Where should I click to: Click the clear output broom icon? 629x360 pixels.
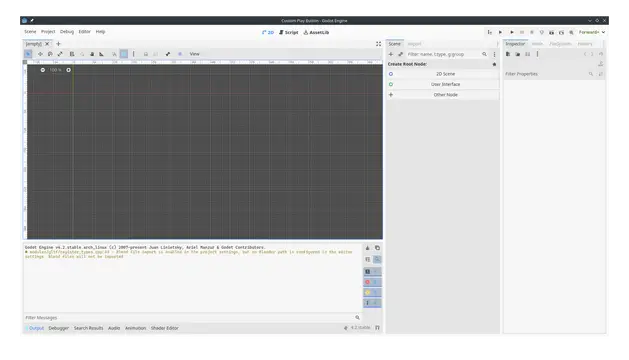click(367, 248)
